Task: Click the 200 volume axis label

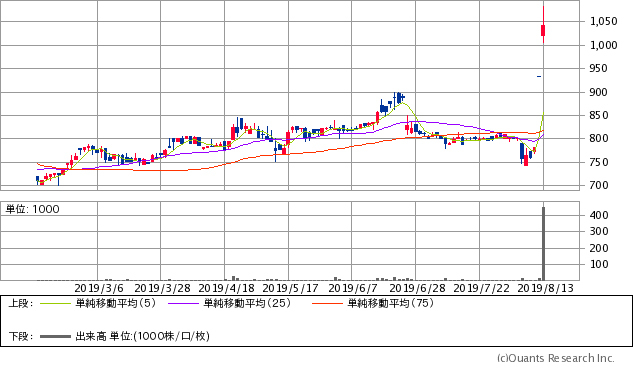Action: tap(599, 248)
